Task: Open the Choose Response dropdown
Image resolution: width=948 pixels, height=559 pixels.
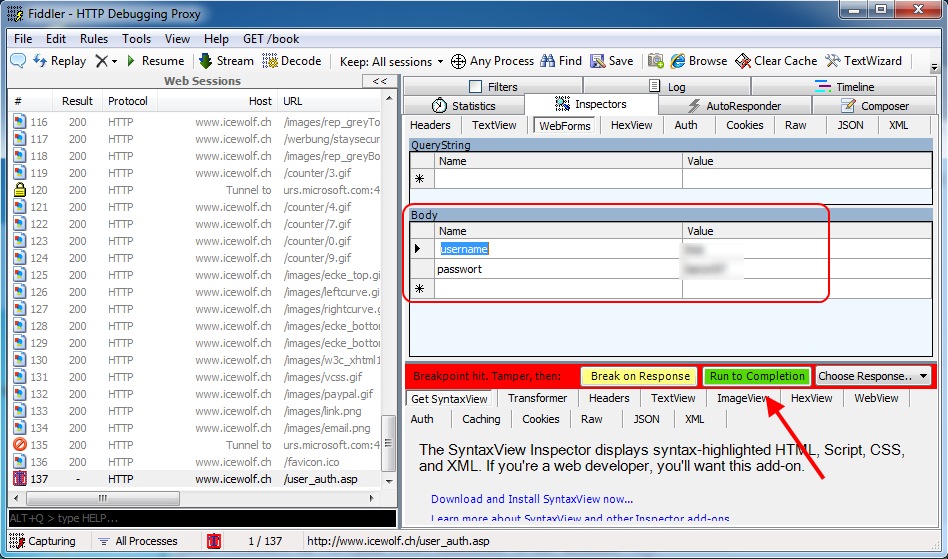Action: coord(873,376)
